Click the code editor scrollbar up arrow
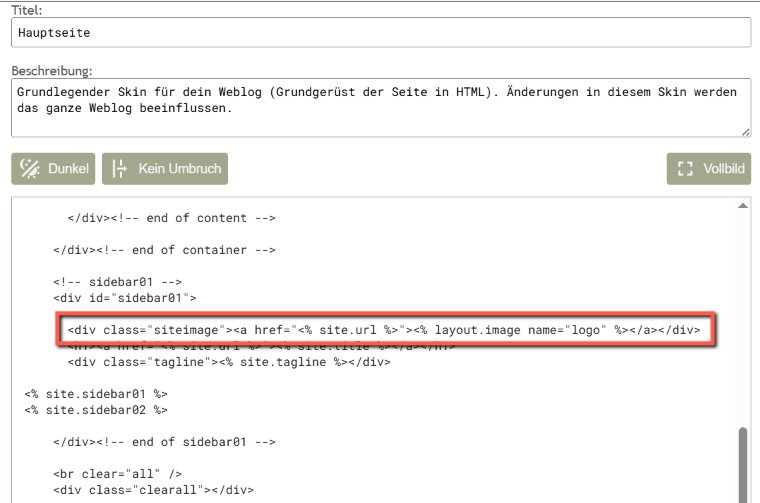Image resolution: width=760 pixels, height=503 pixels. (x=743, y=205)
